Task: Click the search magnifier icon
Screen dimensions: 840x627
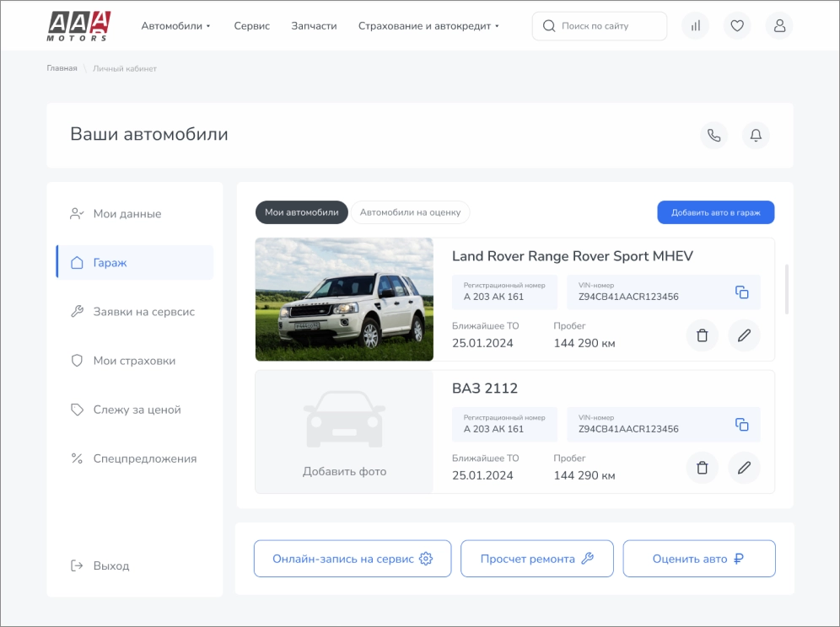Action: (549, 25)
